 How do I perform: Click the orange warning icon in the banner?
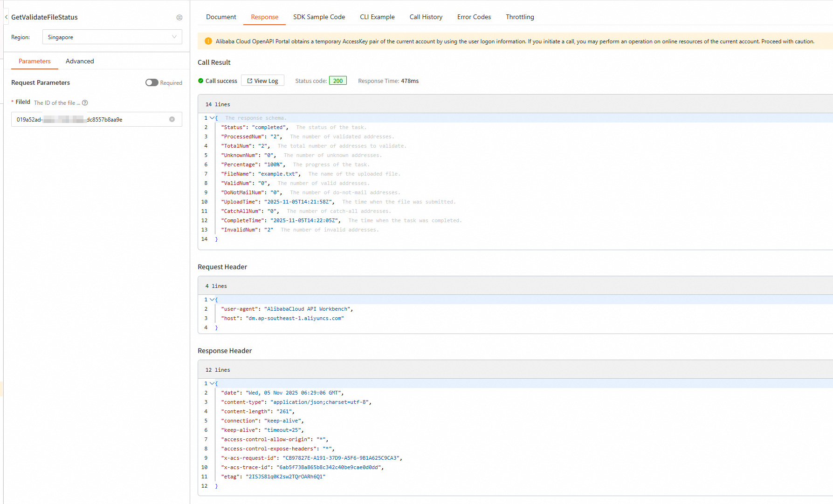click(x=208, y=41)
